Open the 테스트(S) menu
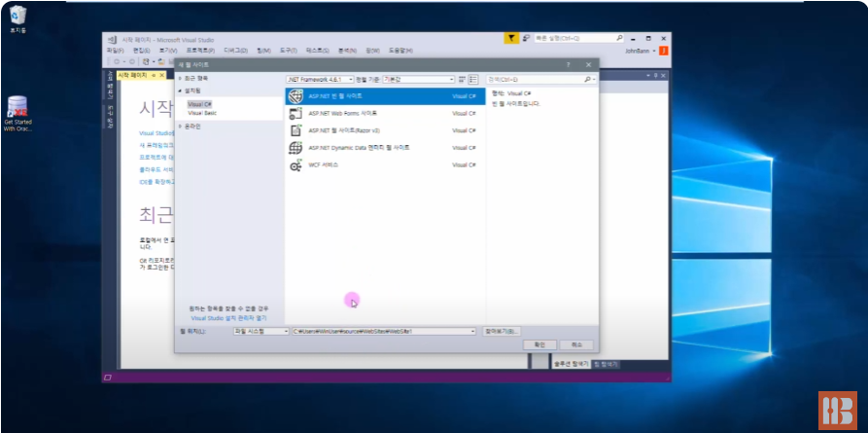 coord(318,51)
